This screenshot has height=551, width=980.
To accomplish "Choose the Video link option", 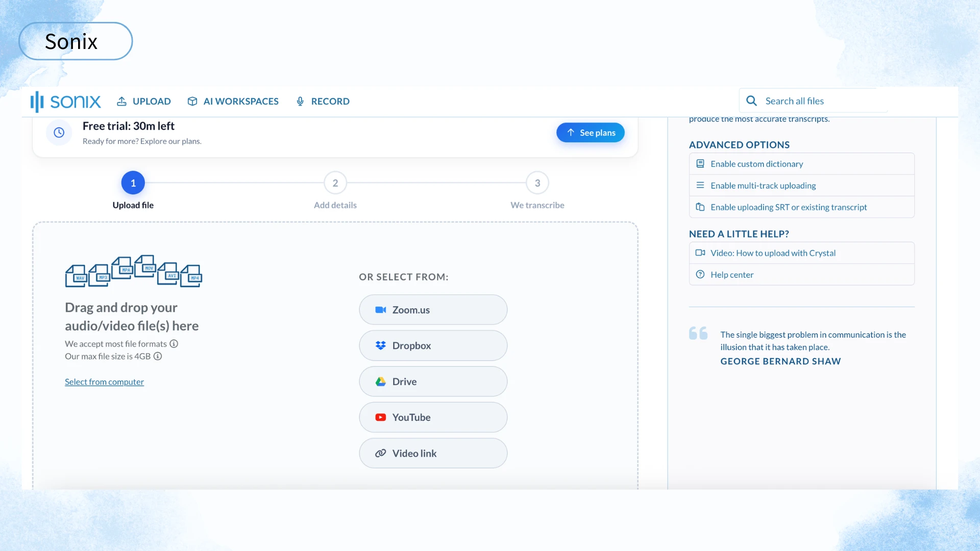I will pos(433,453).
